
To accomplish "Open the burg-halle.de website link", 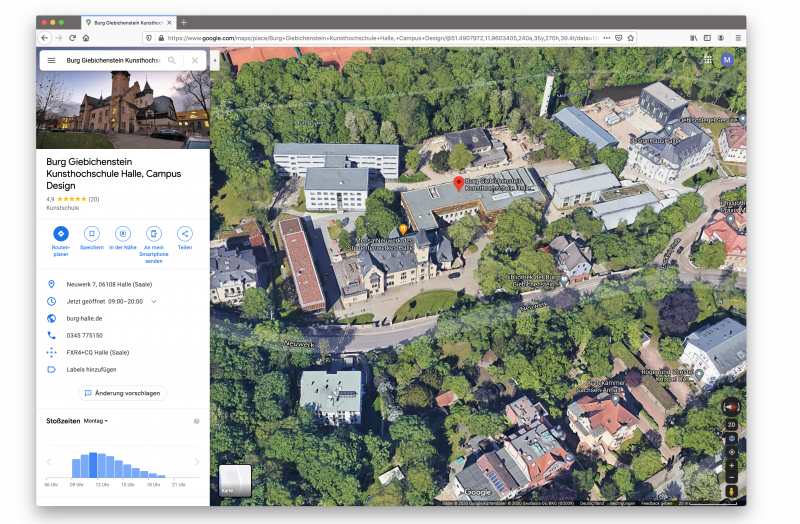I will (x=84, y=318).
